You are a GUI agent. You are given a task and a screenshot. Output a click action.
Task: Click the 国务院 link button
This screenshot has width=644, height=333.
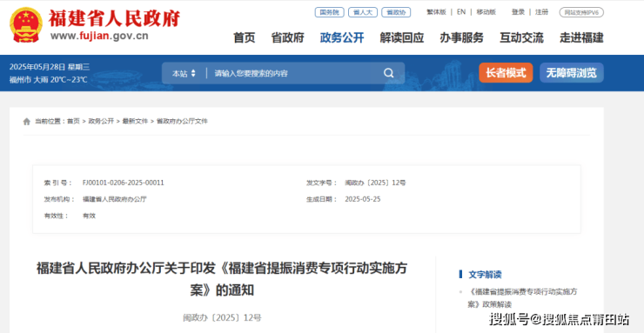(329, 13)
